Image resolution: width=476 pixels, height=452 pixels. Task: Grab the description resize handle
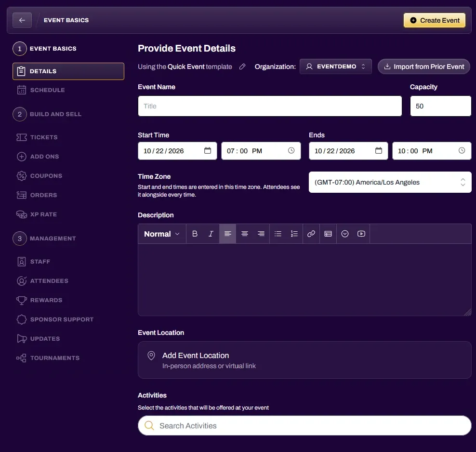[468, 312]
